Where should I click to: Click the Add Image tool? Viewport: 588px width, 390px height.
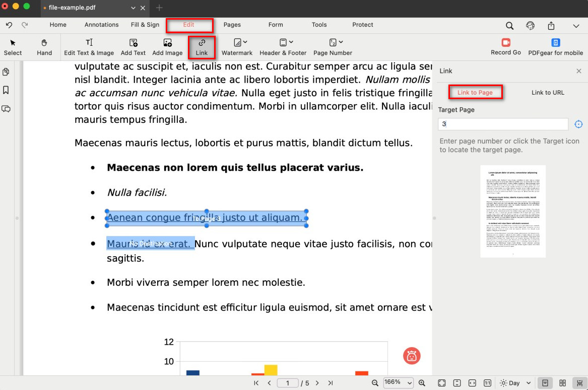point(167,47)
